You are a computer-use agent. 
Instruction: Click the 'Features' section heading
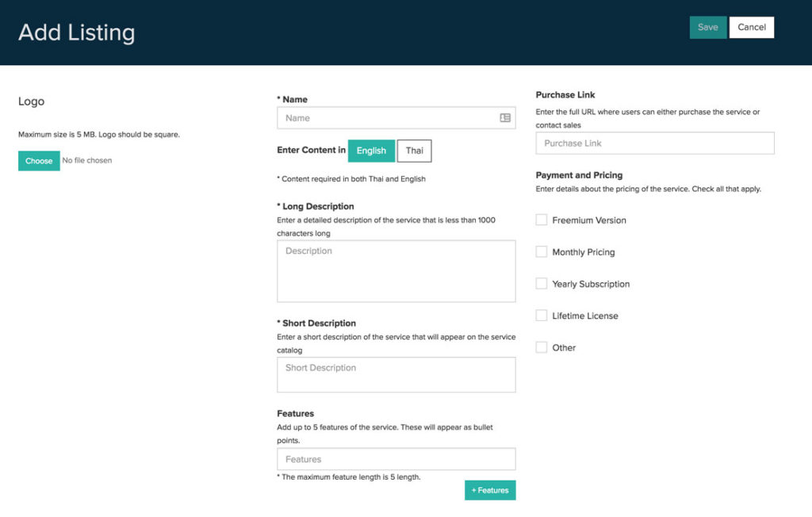tap(295, 413)
